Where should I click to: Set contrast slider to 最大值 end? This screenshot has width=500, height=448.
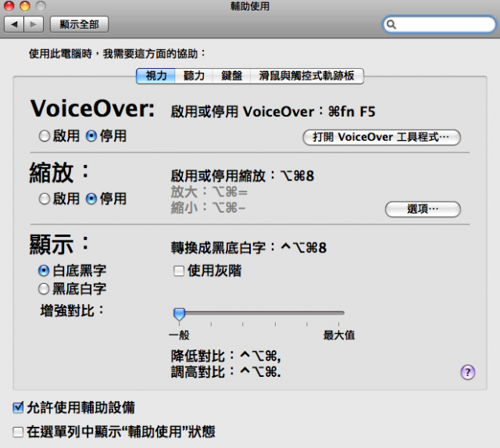(338, 314)
